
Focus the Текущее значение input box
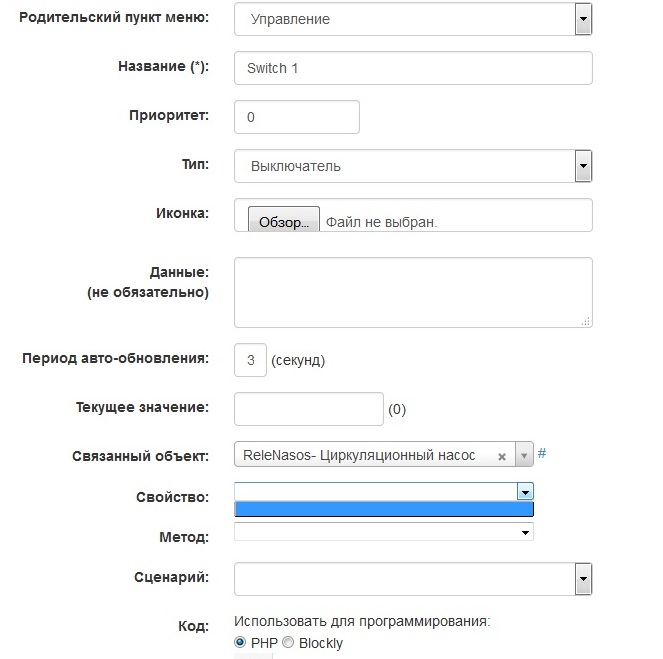coord(308,409)
